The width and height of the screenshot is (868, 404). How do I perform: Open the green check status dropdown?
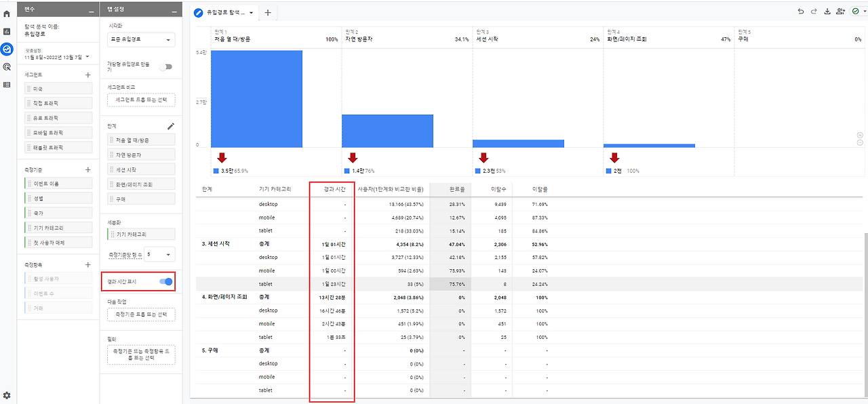[859, 11]
